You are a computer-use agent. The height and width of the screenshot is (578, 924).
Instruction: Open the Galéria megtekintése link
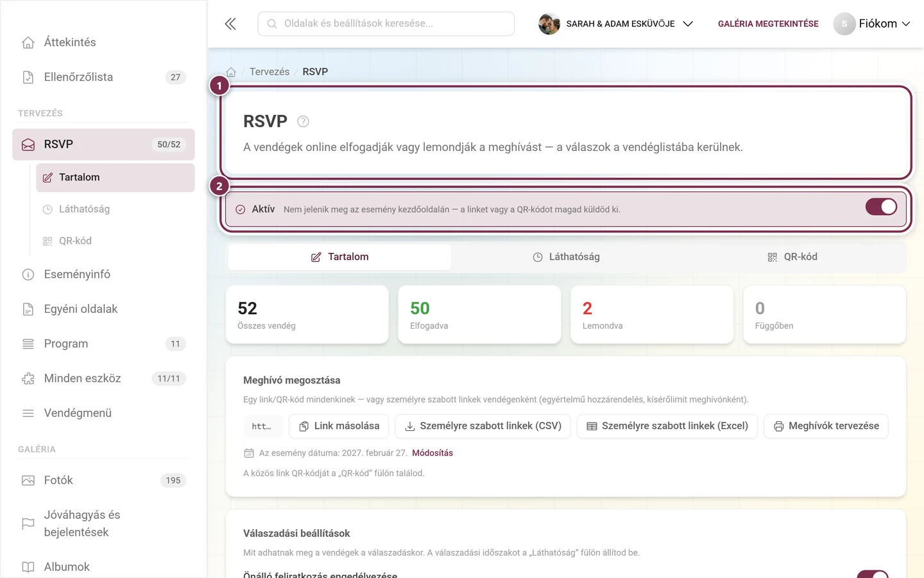pyautogui.click(x=768, y=24)
